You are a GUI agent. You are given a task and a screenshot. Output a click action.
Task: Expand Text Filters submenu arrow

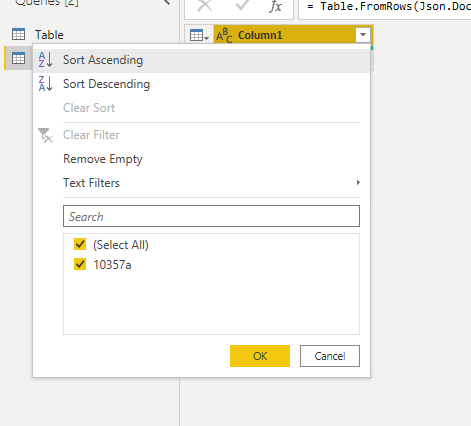(x=358, y=183)
